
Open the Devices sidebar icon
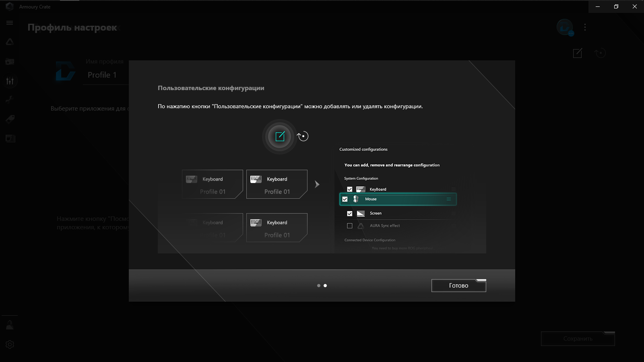10,62
